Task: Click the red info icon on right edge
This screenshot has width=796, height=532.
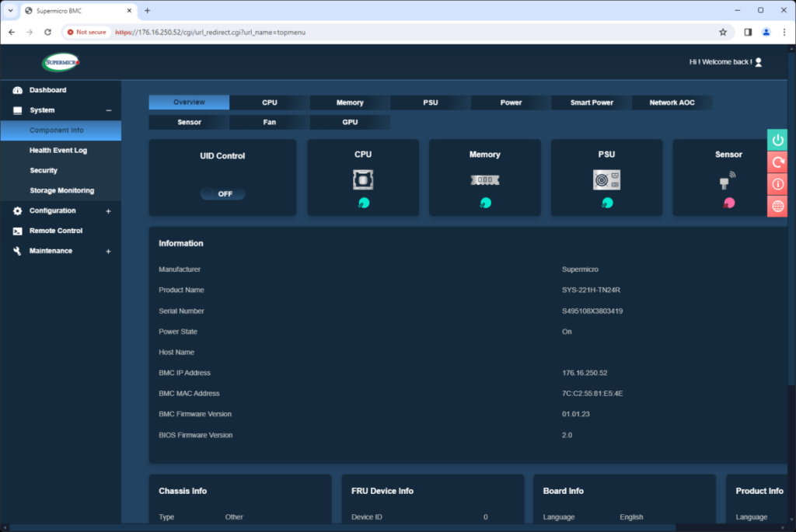Action: (x=777, y=184)
